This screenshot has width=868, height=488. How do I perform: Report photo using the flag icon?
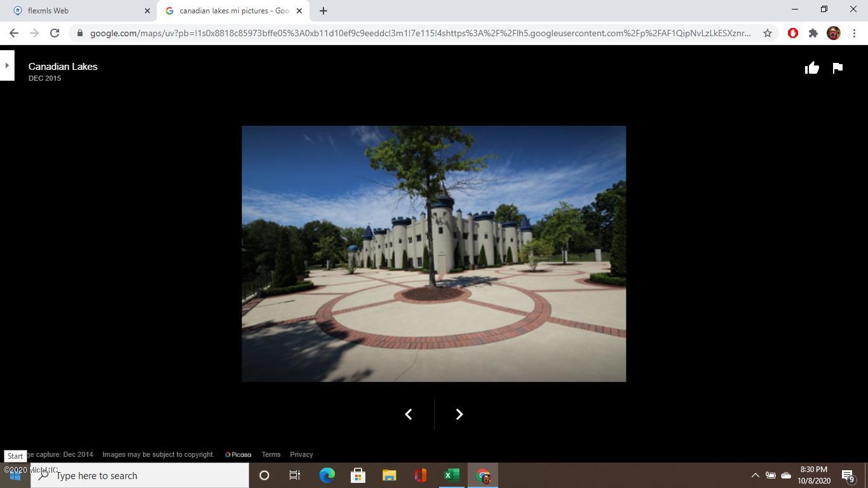click(x=837, y=68)
